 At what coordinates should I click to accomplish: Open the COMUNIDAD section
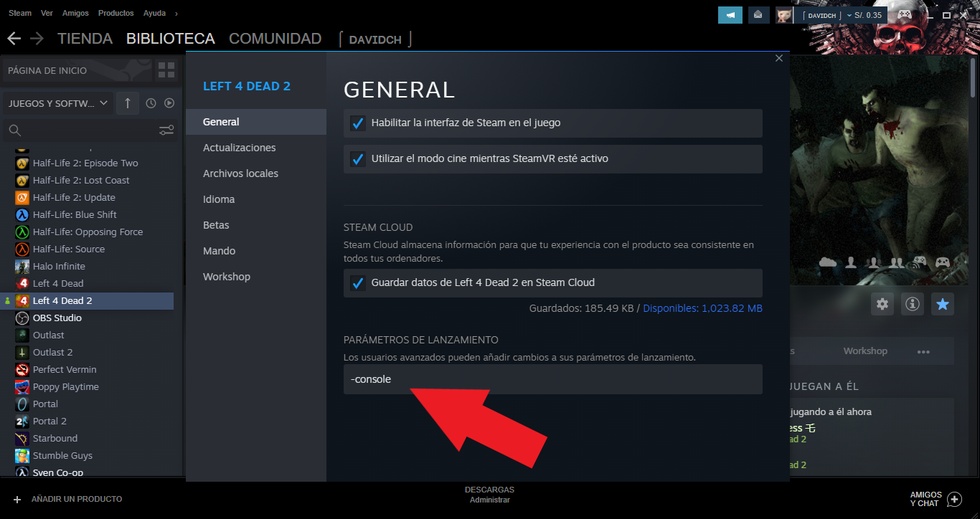pyautogui.click(x=275, y=39)
